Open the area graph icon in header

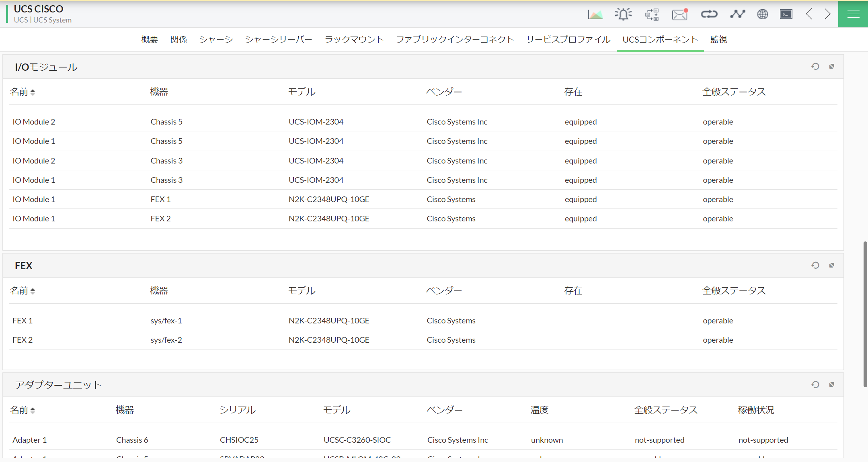(x=595, y=14)
